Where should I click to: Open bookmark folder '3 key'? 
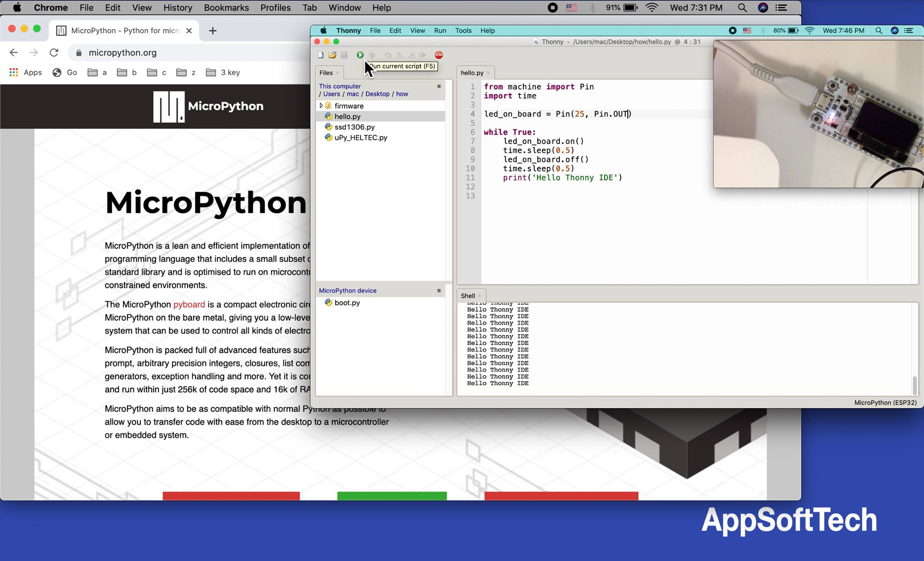tap(223, 72)
